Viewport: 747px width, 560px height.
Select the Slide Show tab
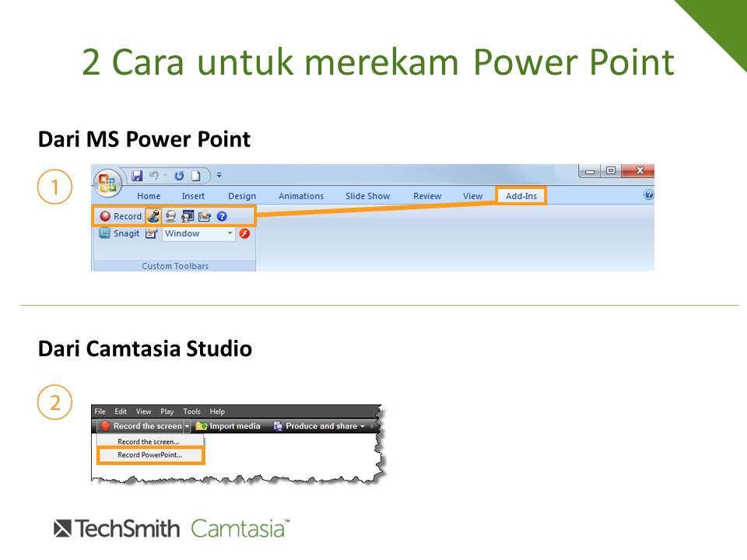[x=368, y=196]
